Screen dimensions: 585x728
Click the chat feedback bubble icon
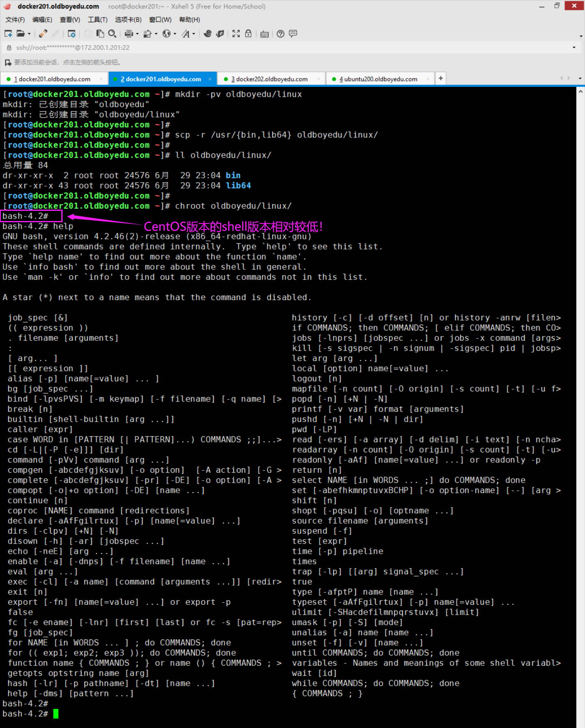(x=293, y=34)
